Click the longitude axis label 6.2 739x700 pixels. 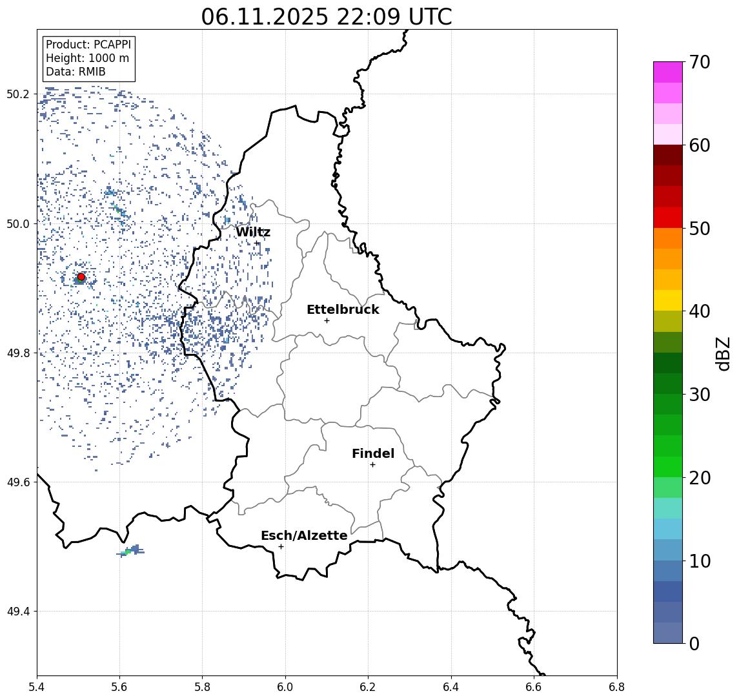tap(368, 687)
